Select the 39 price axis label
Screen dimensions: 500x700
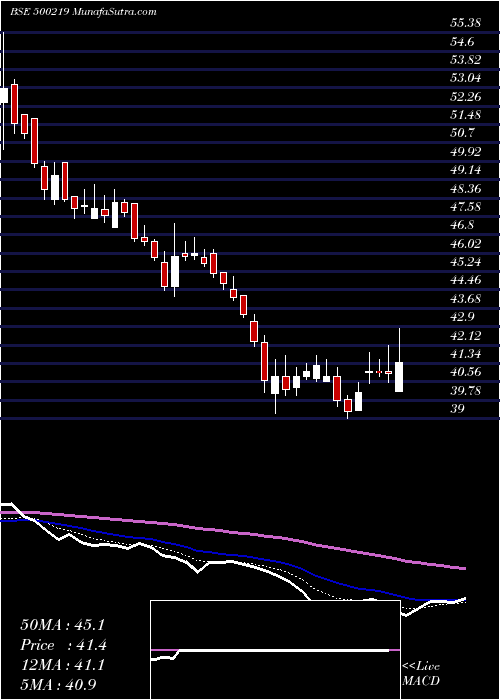pyautogui.click(x=457, y=409)
